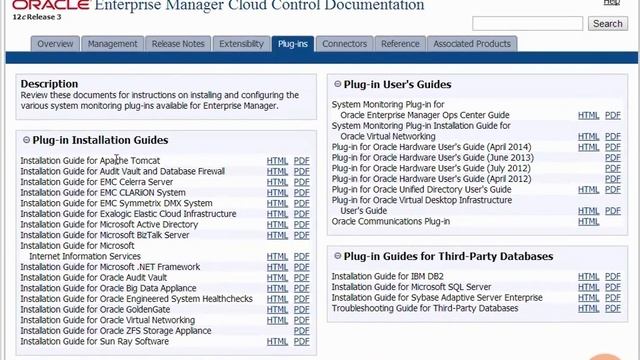640x360 pixels.
Task: Open HTML guide for EMC Symmetrix DMX System
Action: click(277, 203)
